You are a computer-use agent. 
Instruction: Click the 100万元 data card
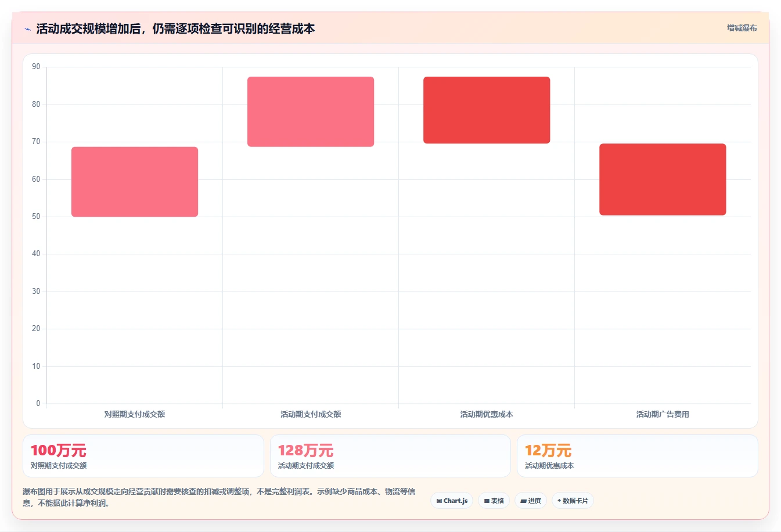(143, 456)
